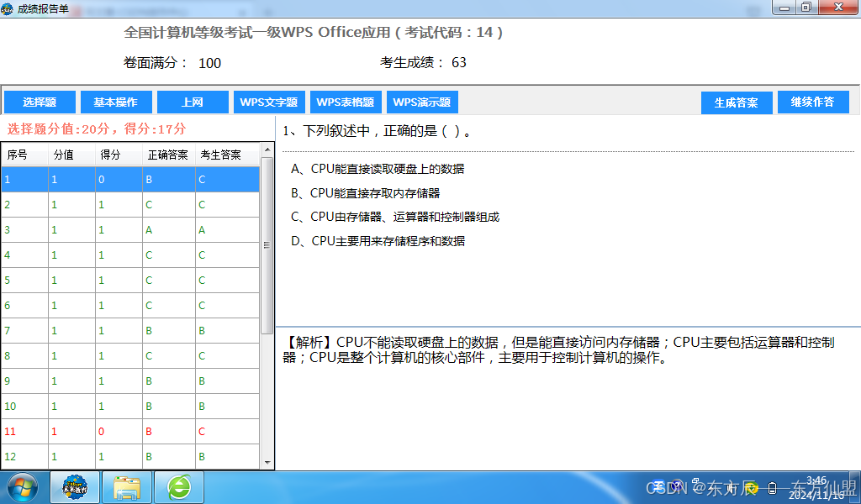Select the red question row 11
Viewport: 861px width, 504px height.
click(x=130, y=432)
